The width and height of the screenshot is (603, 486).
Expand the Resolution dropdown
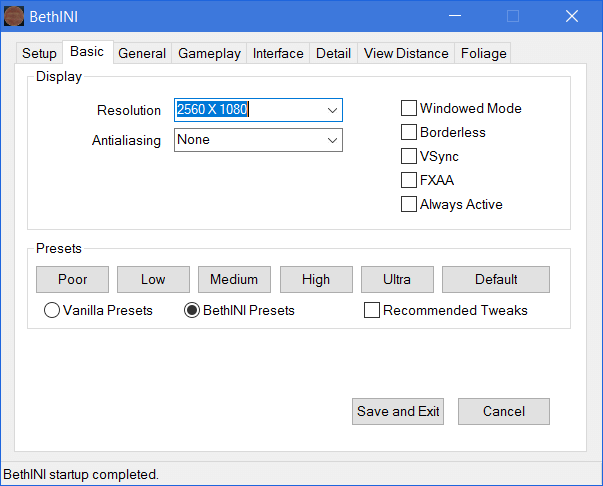[x=332, y=110]
